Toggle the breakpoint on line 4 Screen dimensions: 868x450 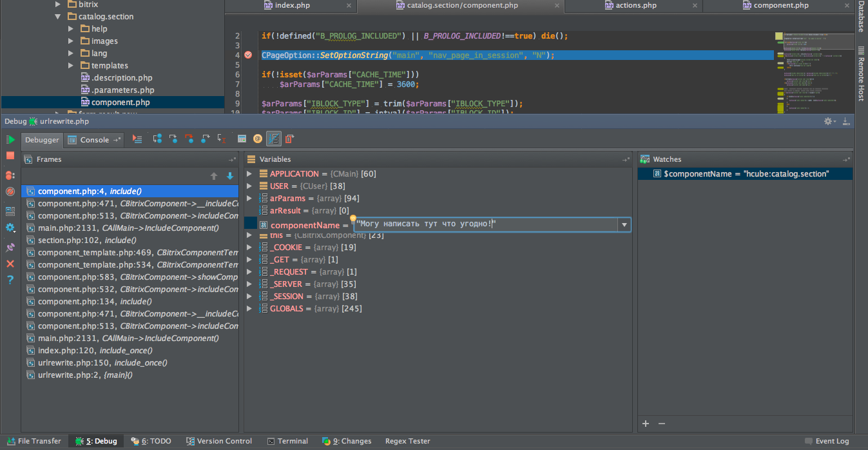(248, 55)
